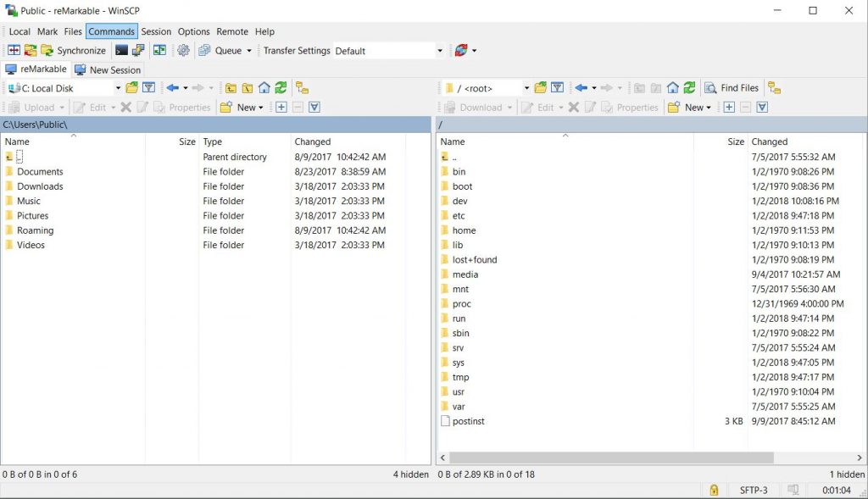Click local panel Refresh icon
The image size is (868, 499).
(x=281, y=88)
